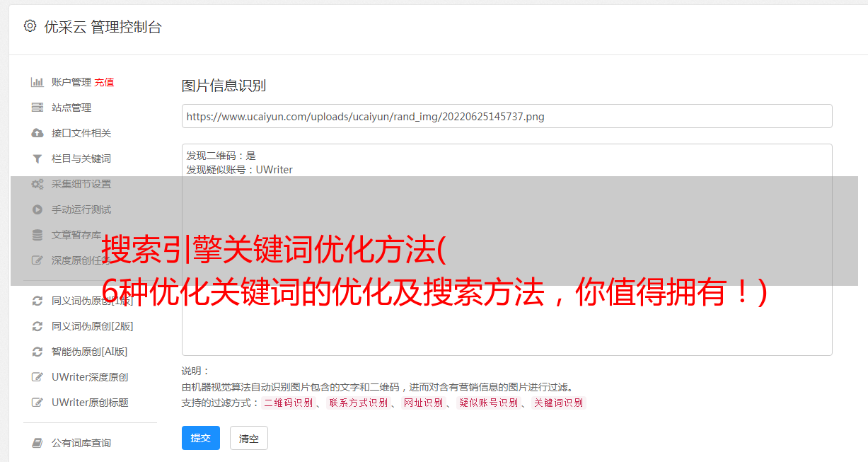The image size is (868, 462).
Task: Click the play icon for 手动运行测试
Action: [37, 209]
